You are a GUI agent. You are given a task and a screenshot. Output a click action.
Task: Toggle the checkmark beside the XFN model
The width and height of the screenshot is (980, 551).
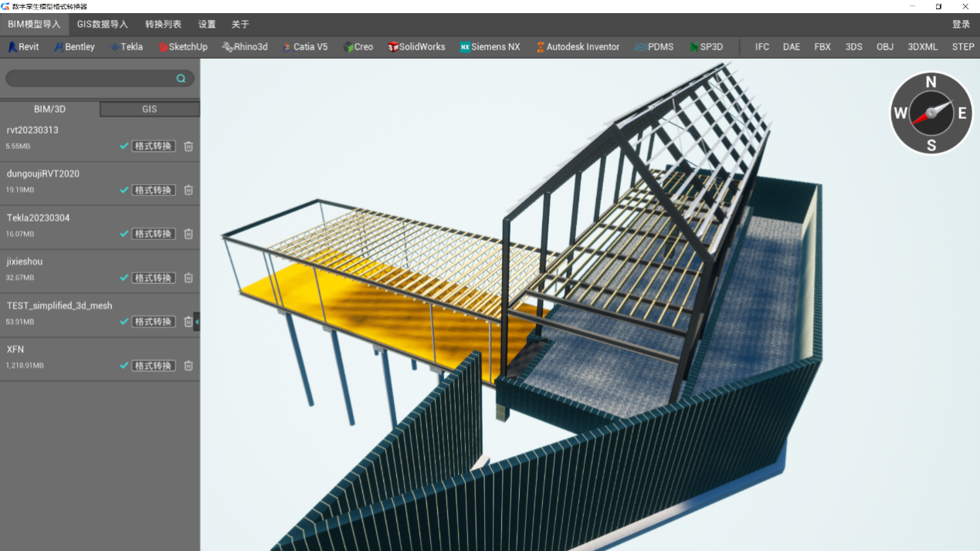(x=124, y=365)
